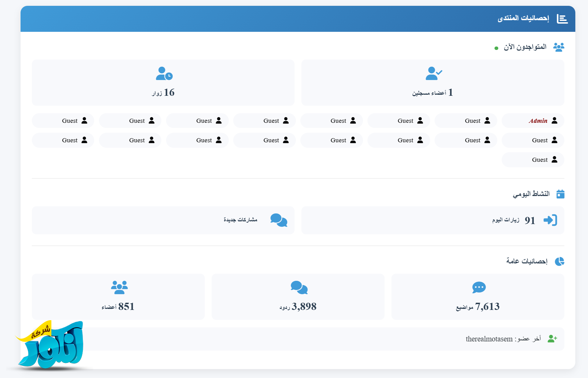588x378 pixels.
Task: Click the online users group icon
Action: [x=559, y=47]
